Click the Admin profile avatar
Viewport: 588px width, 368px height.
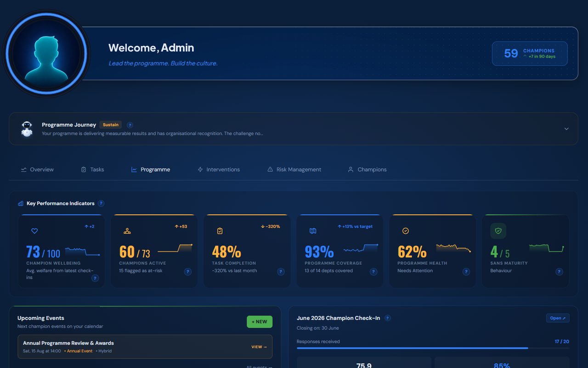coord(46,53)
